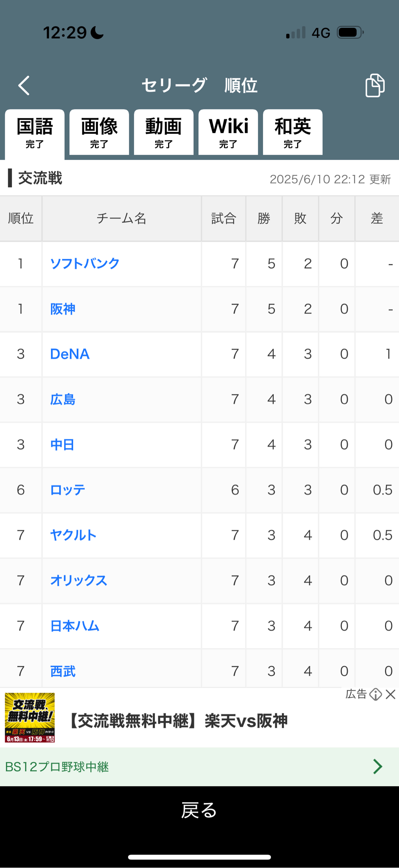
Task: Tap the DeNA team link
Action: (x=70, y=354)
